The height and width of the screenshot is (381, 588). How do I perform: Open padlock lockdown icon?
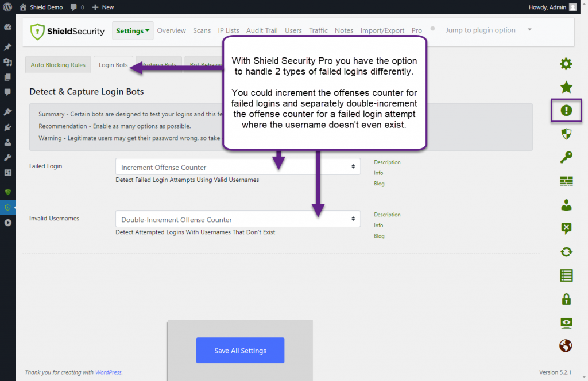coord(566,299)
